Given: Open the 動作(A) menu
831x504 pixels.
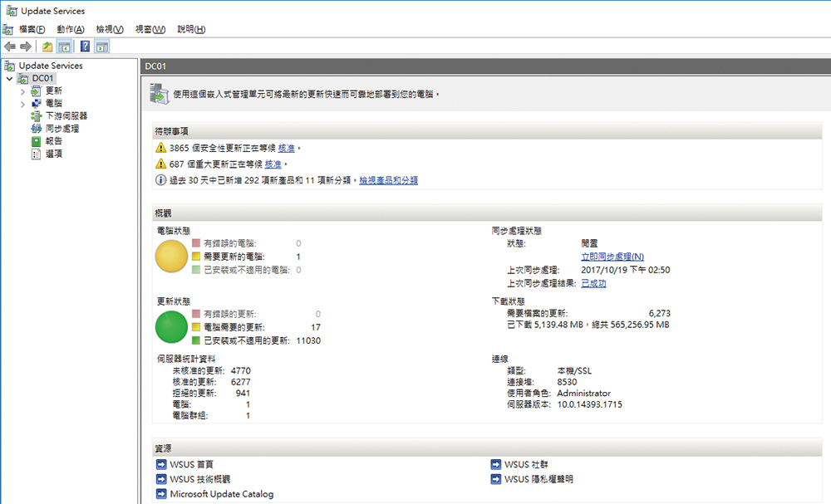Looking at the screenshot, I should [x=71, y=29].
